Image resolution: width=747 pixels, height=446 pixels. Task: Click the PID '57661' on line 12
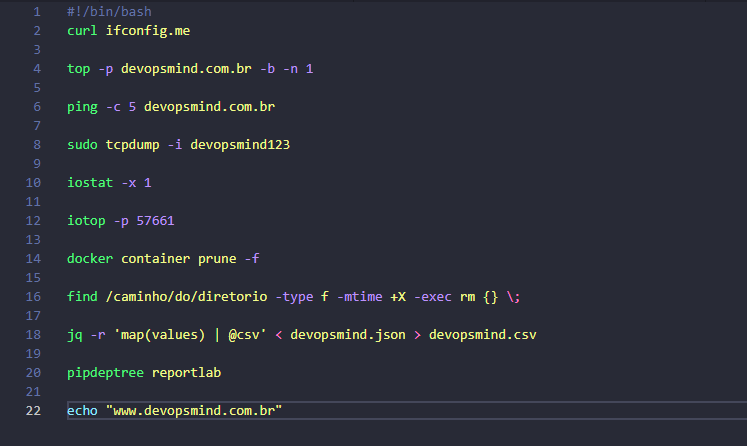(155, 221)
